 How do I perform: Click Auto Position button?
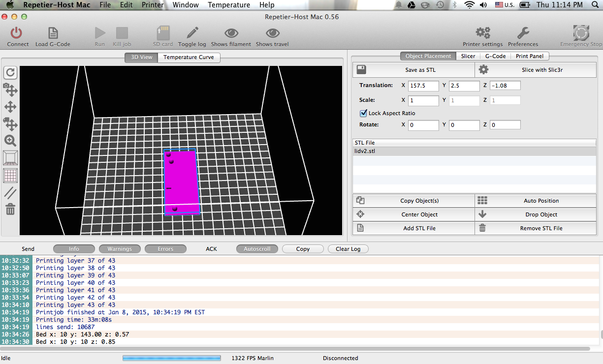pos(536,201)
